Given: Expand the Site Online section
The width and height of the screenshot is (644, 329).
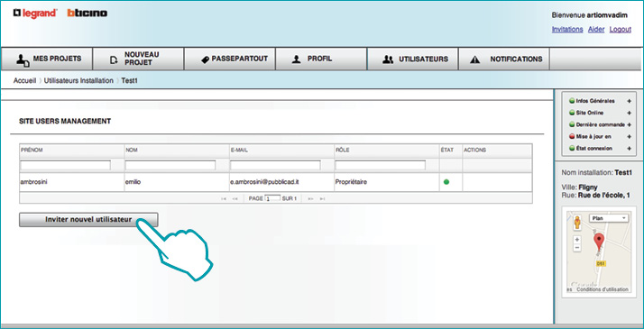Looking at the screenshot, I should [629, 113].
